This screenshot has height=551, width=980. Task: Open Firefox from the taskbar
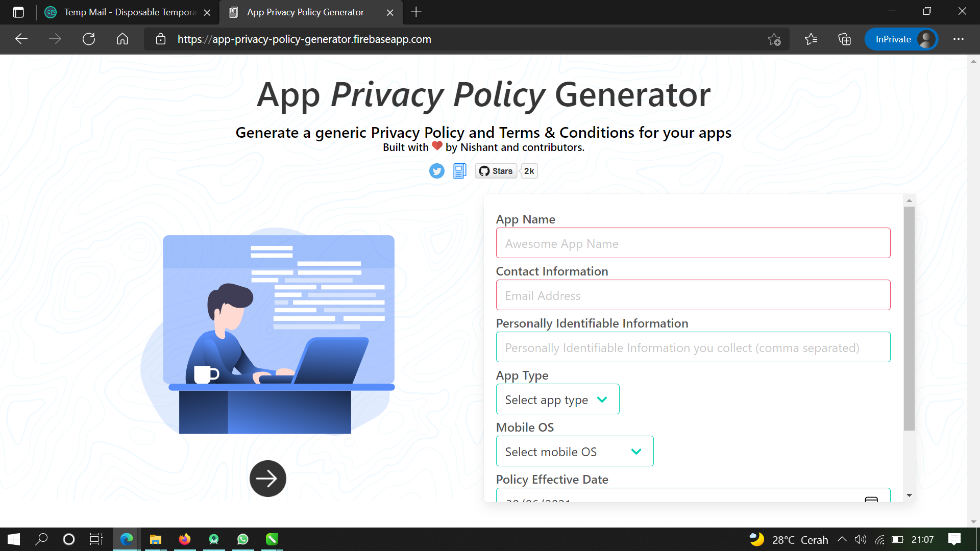[x=185, y=539]
